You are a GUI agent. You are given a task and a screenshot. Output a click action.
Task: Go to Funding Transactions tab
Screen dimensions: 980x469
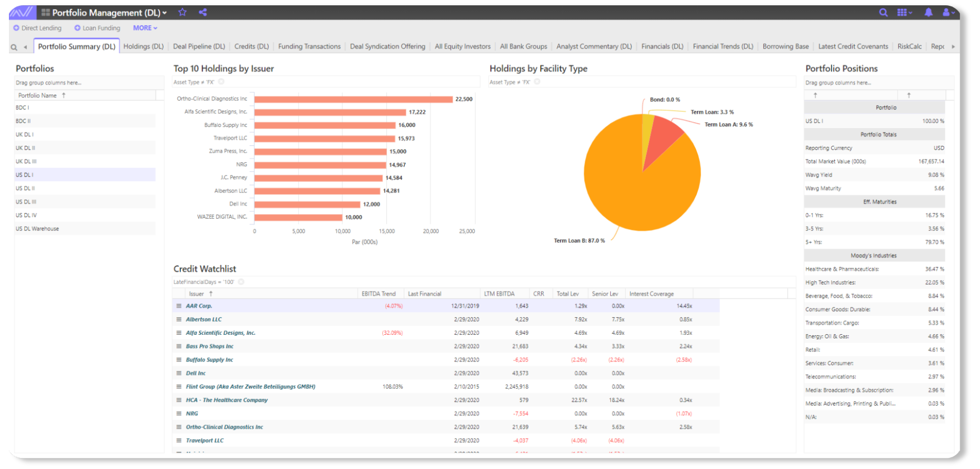coord(309,46)
